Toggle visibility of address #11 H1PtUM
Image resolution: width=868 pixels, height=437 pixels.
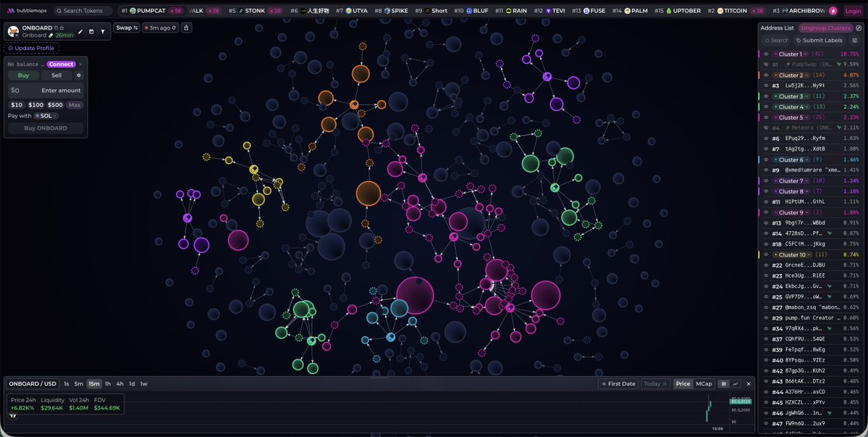[766, 202]
